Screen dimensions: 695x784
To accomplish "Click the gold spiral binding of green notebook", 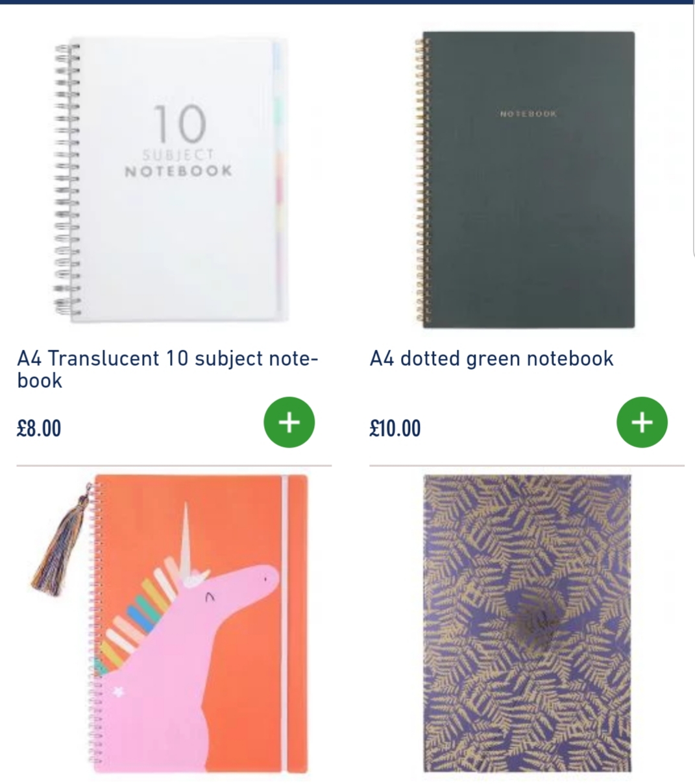I will [x=419, y=180].
